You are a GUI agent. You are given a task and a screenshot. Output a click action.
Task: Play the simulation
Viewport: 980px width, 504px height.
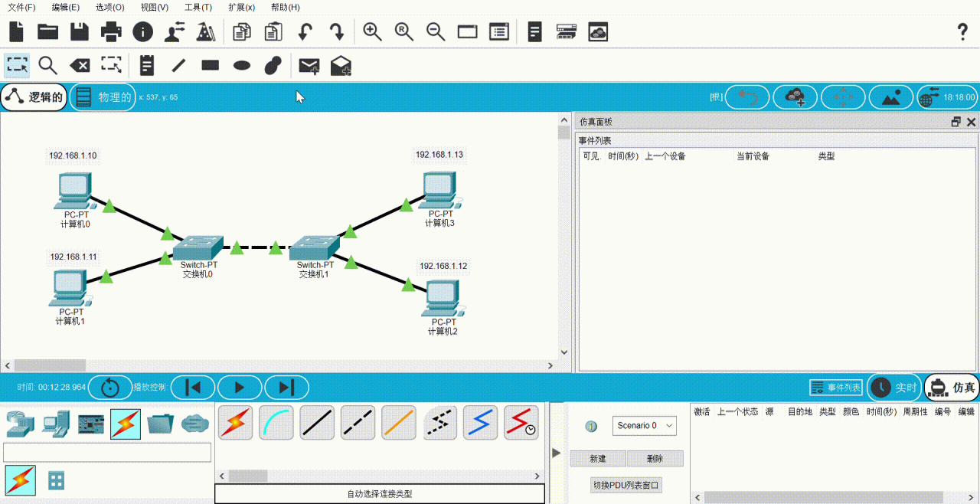(240, 388)
